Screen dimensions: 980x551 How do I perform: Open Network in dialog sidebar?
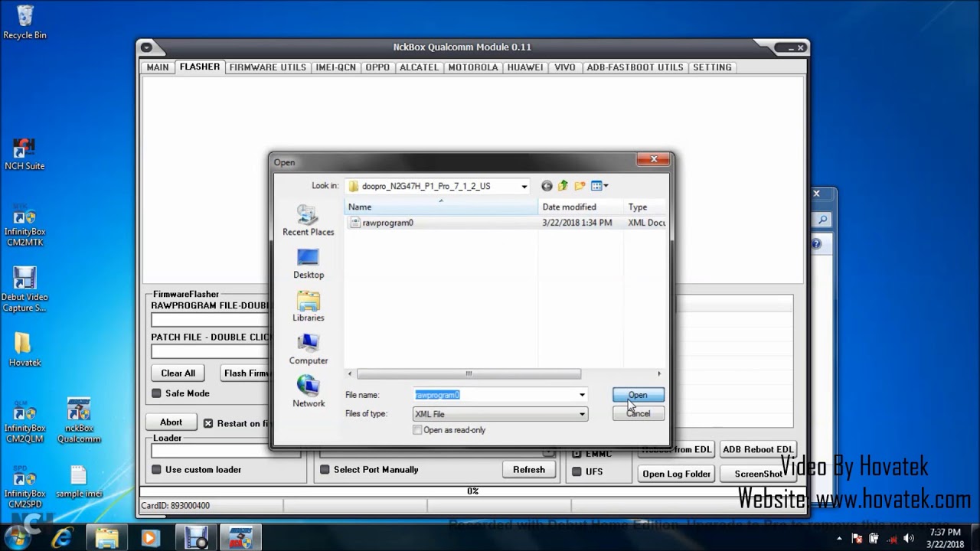coord(309,392)
